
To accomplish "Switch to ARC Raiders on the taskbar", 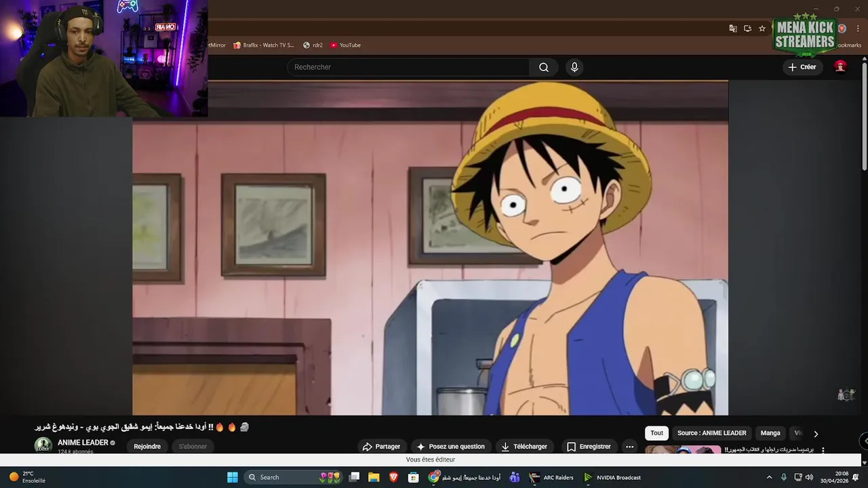I will (x=551, y=477).
